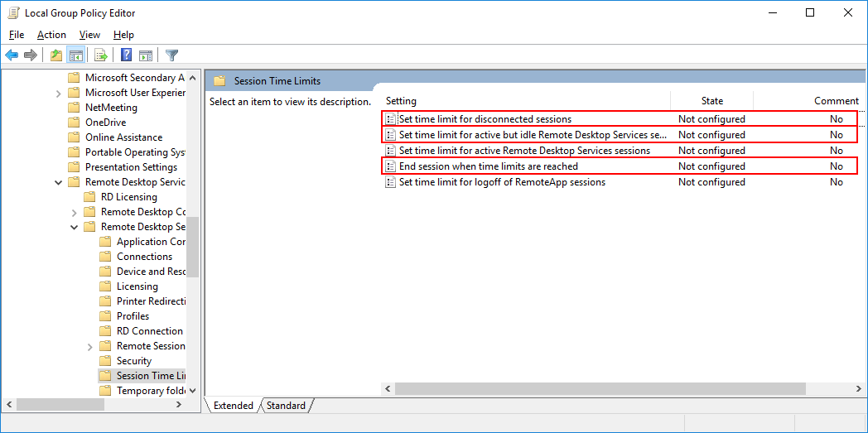Open the View menu
The image size is (868, 433).
[x=89, y=35]
